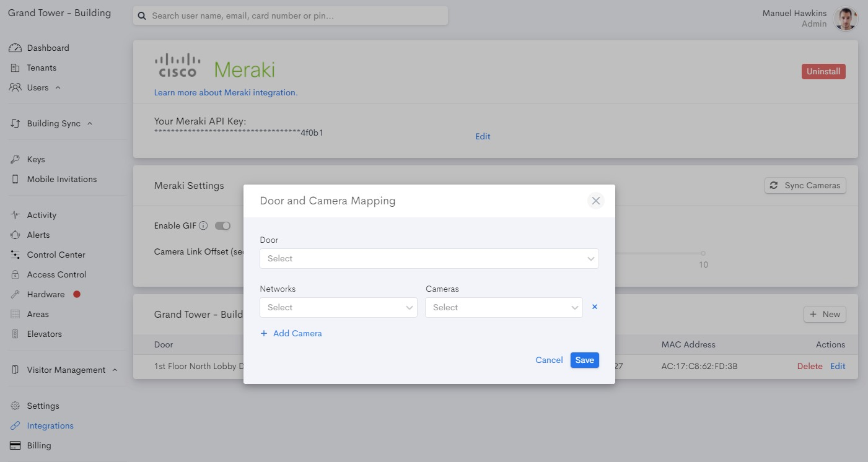Open the Hardware section with red alert dot

tap(46, 294)
